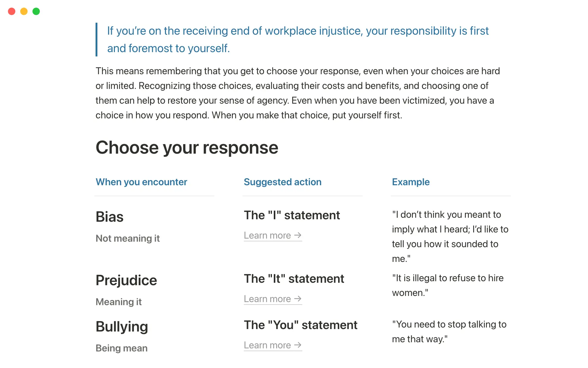Click the "Not meaning it" subtitle
The height and width of the screenshot is (368, 588).
[128, 239]
